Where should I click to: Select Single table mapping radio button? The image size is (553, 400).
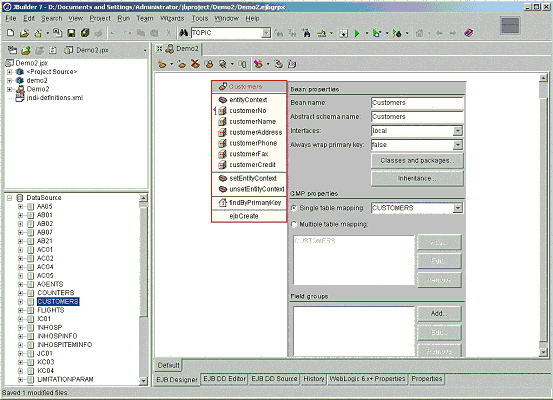[293, 208]
